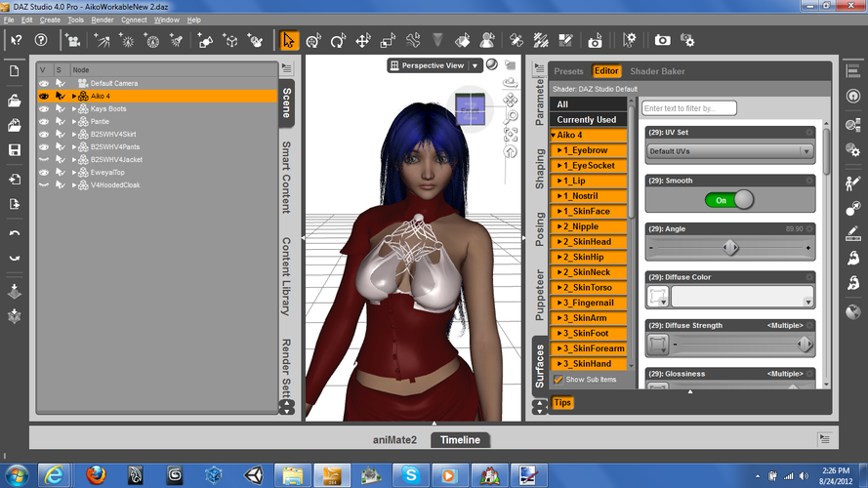The width and height of the screenshot is (868, 488).
Task: Open render settings gear-camera icon
Action: pyautogui.click(x=687, y=40)
